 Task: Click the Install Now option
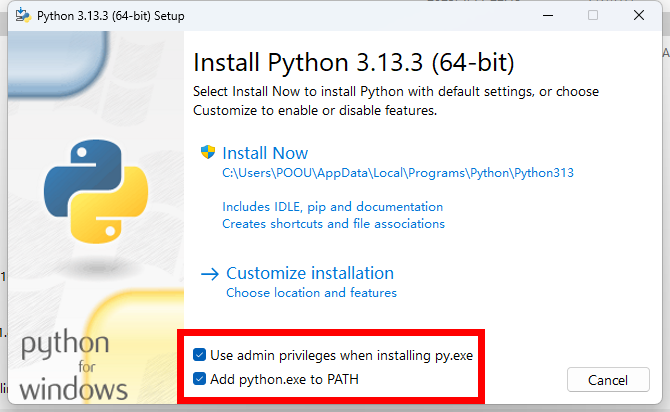tap(265, 153)
